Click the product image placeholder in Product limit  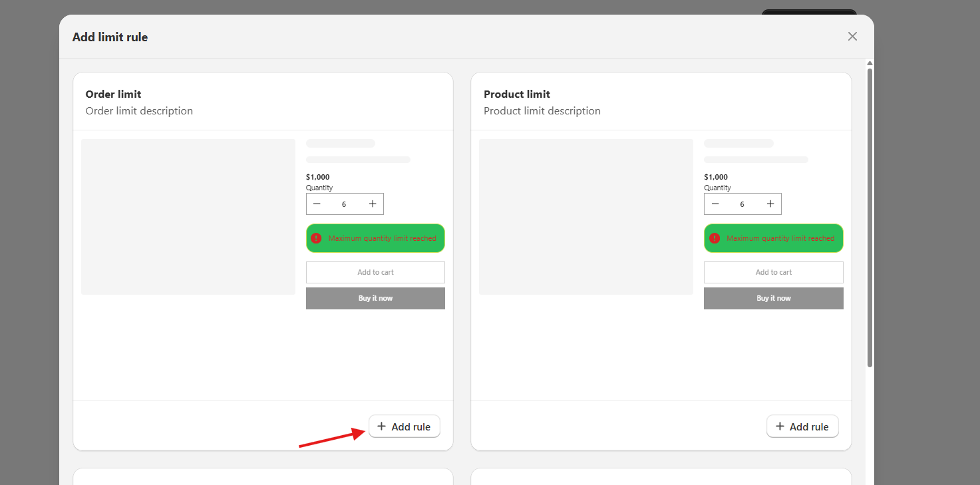(x=586, y=217)
